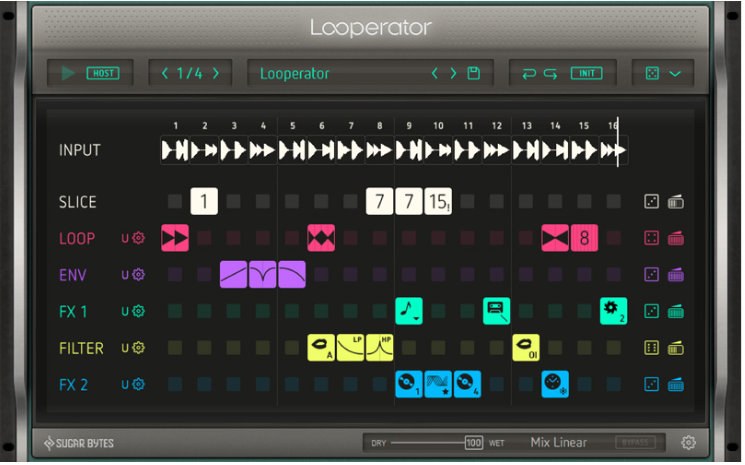Click the FX 2 clock freeze step
This screenshot has height=465, width=745.
pyautogui.click(x=555, y=384)
